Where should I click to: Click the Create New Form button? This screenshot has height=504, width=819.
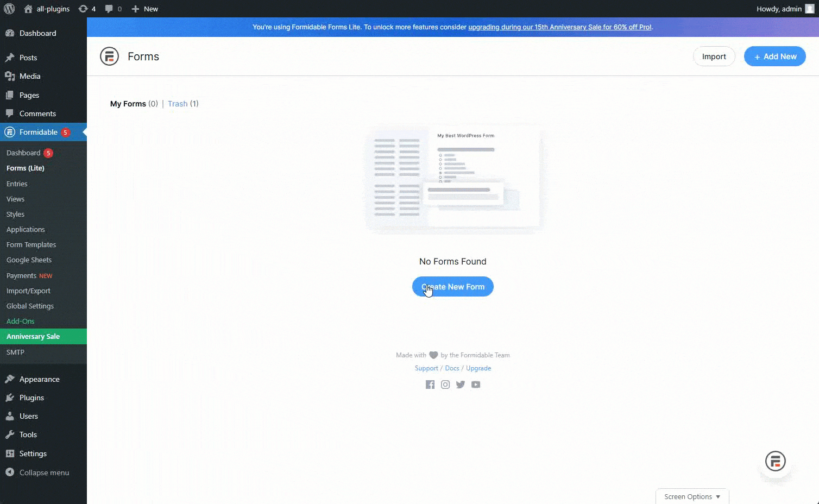[452, 287]
